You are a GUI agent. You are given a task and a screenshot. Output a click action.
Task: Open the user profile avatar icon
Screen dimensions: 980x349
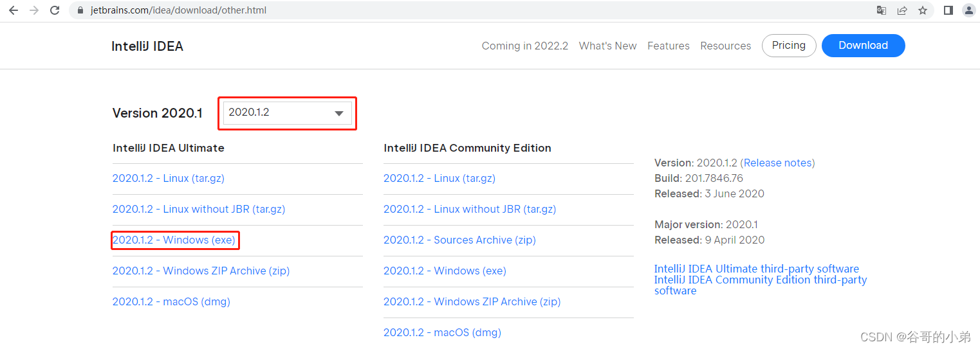coord(968,10)
